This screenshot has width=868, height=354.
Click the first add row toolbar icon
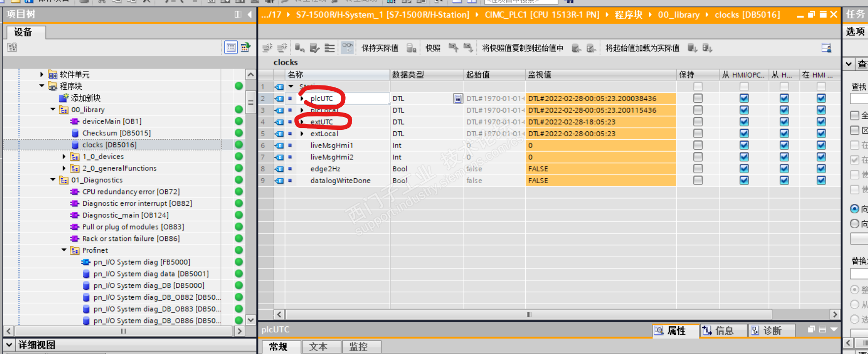(267, 48)
